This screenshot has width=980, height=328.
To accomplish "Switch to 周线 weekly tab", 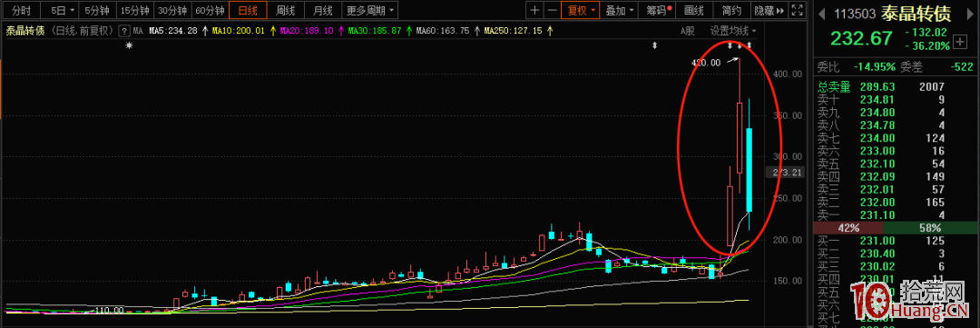I will coord(286,10).
